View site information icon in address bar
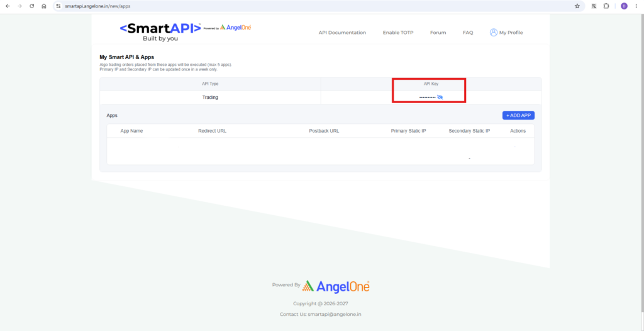Screen dimensions: 644x331 point(58,6)
